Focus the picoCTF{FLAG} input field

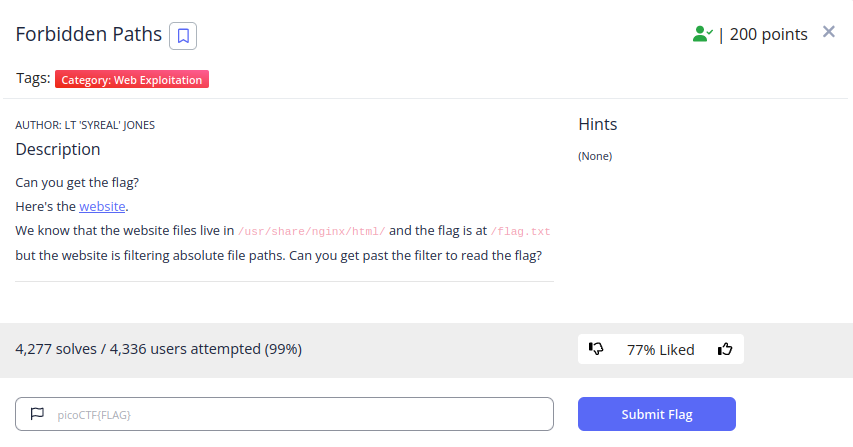(285, 414)
